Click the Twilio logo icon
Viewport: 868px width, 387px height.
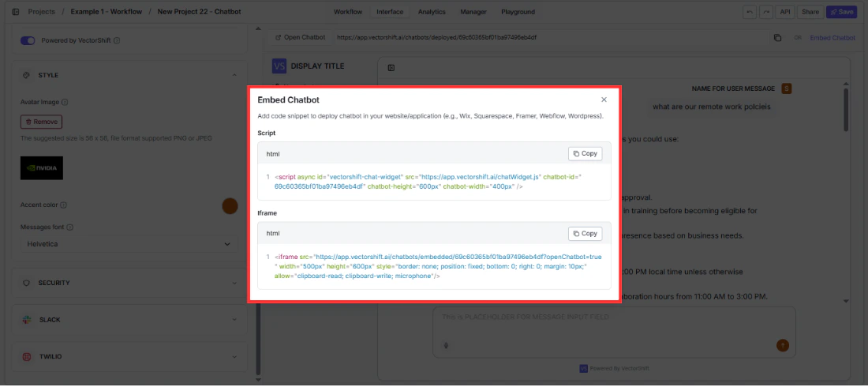tap(26, 357)
